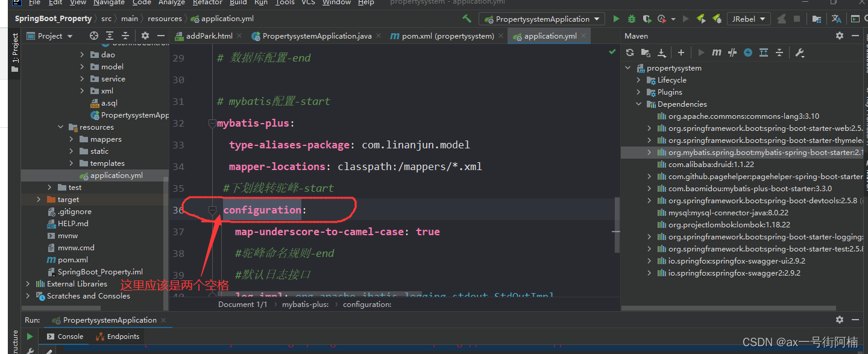
Task: Expand all in Project panel
Action: click(x=110, y=36)
